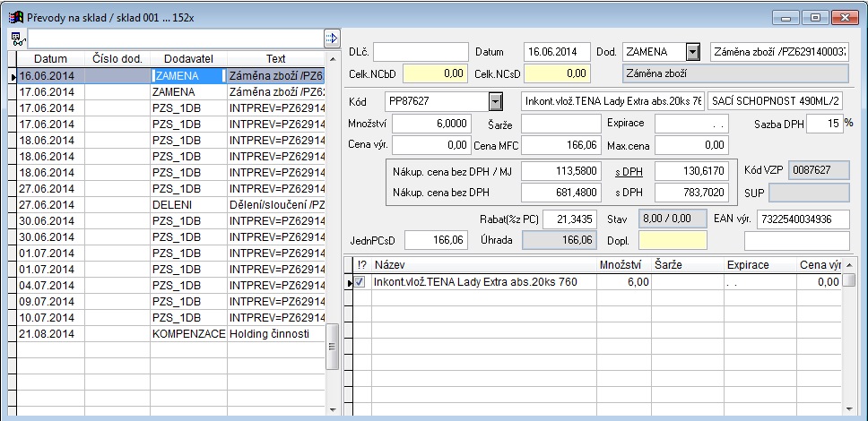Click the row indicator arrow of the item grid
868x421 pixels.
[350, 282]
